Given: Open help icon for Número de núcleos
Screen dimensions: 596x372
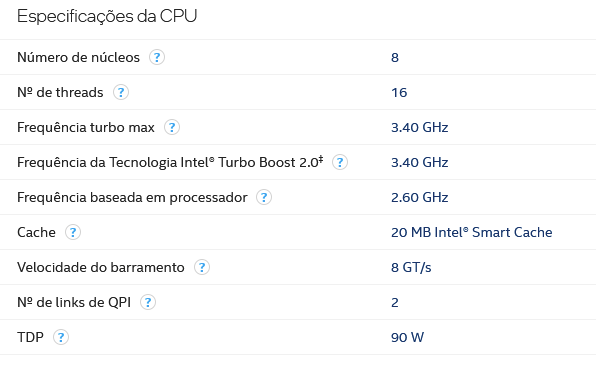Looking at the screenshot, I should [x=157, y=57].
